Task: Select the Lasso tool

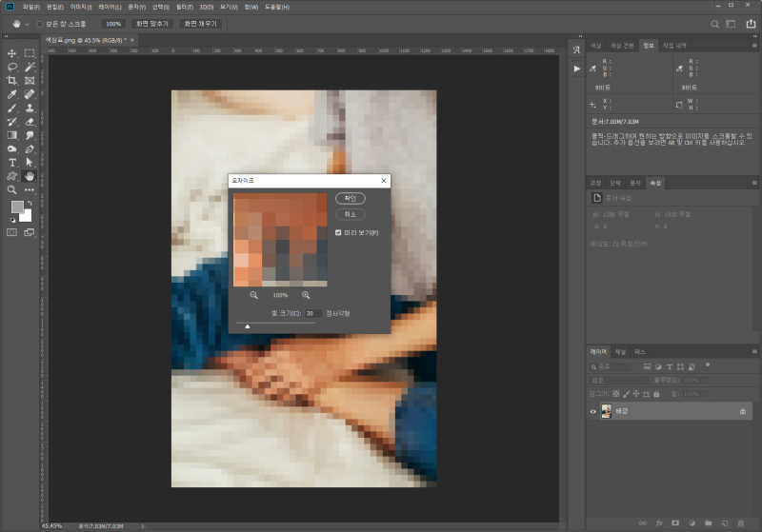Action: tap(12, 67)
